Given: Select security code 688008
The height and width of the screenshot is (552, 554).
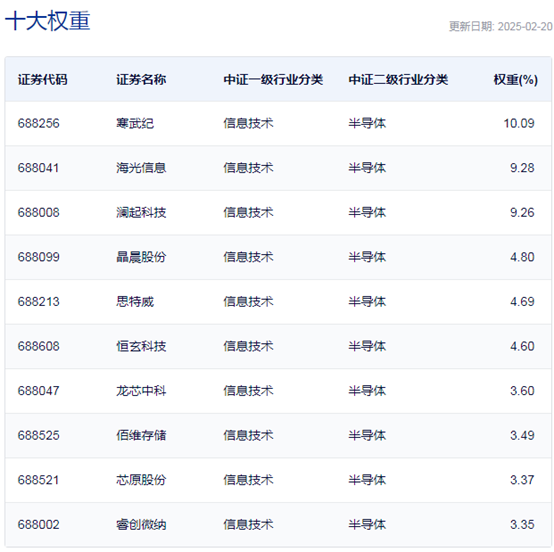Looking at the screenshot, I should click(39, 212).
